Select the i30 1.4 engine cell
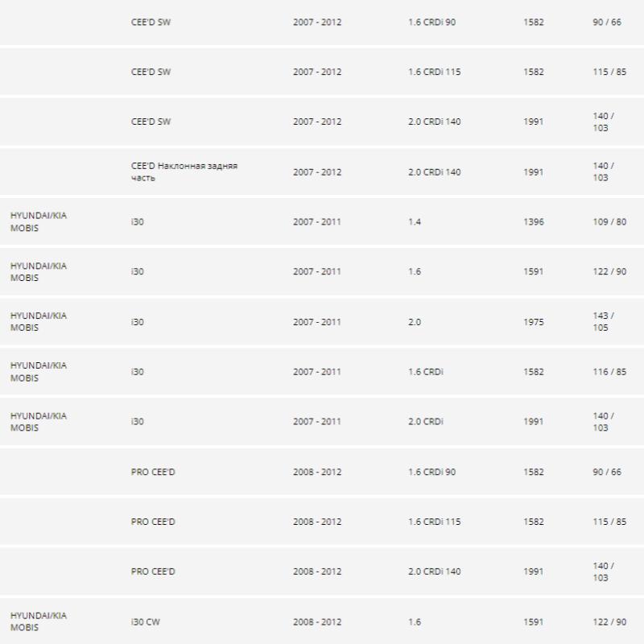The width and height of the screenshot is (644, 644). click(x=415, y=221)
